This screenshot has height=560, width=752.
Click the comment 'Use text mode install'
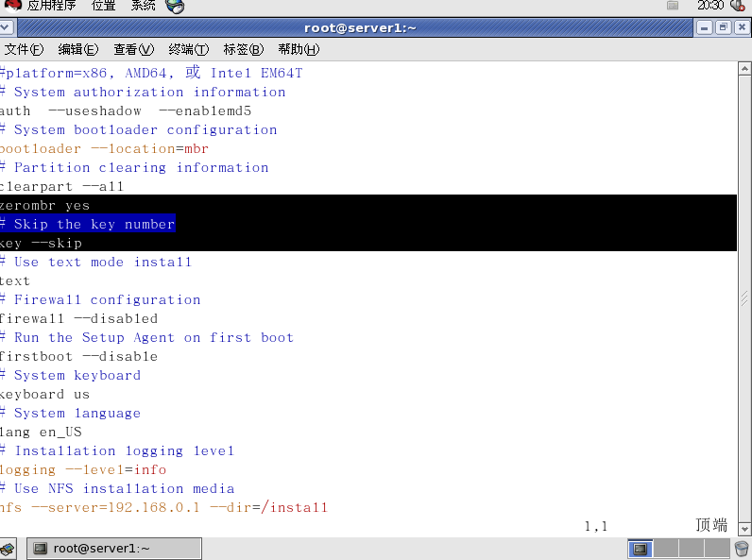[x=103, y=263]
